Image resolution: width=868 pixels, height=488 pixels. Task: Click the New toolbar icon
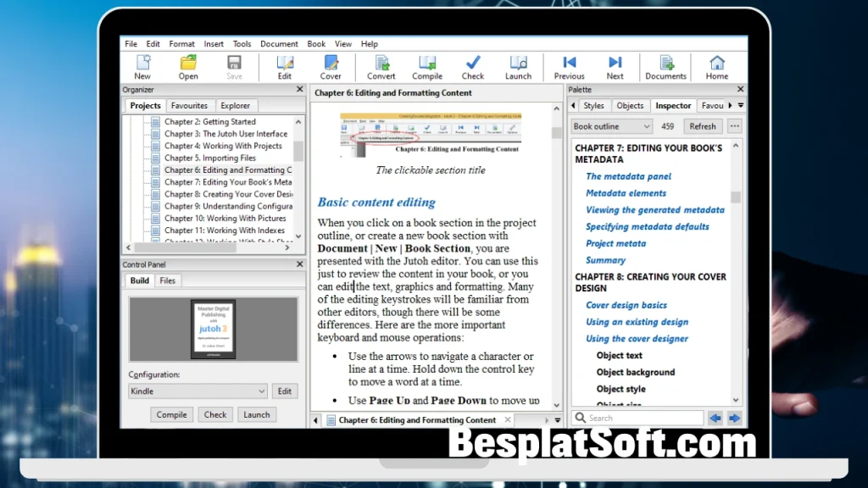coord(142,67)
